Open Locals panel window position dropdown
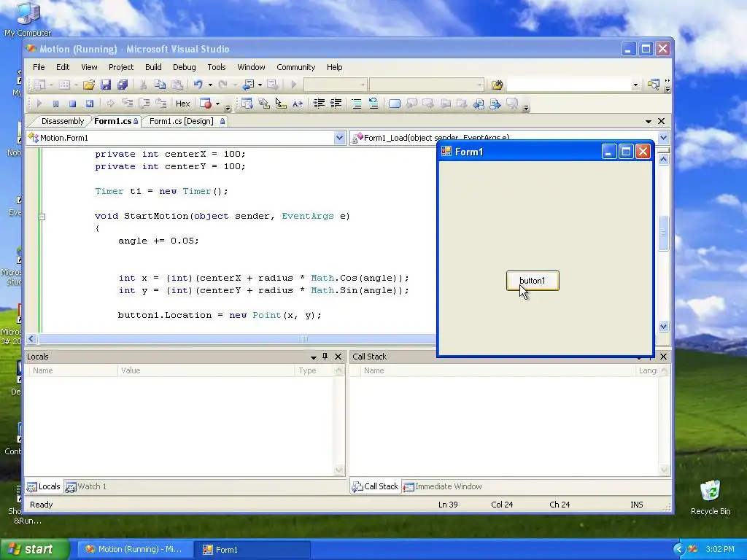 pyautogui.click(x=314, y=357)
